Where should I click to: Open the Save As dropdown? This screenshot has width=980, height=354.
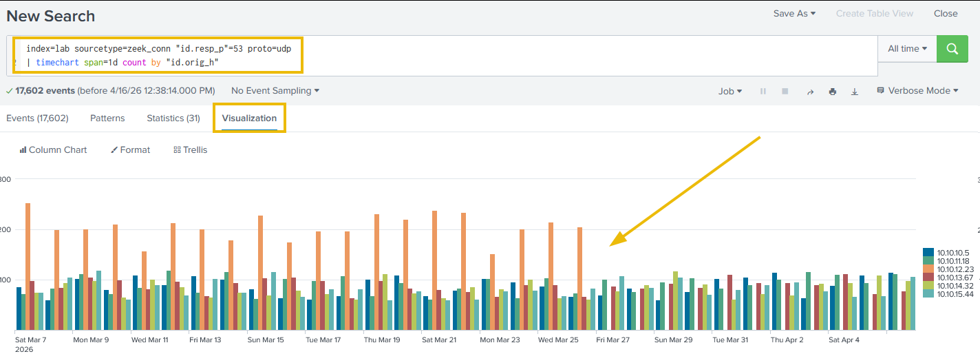pos(794,13)
